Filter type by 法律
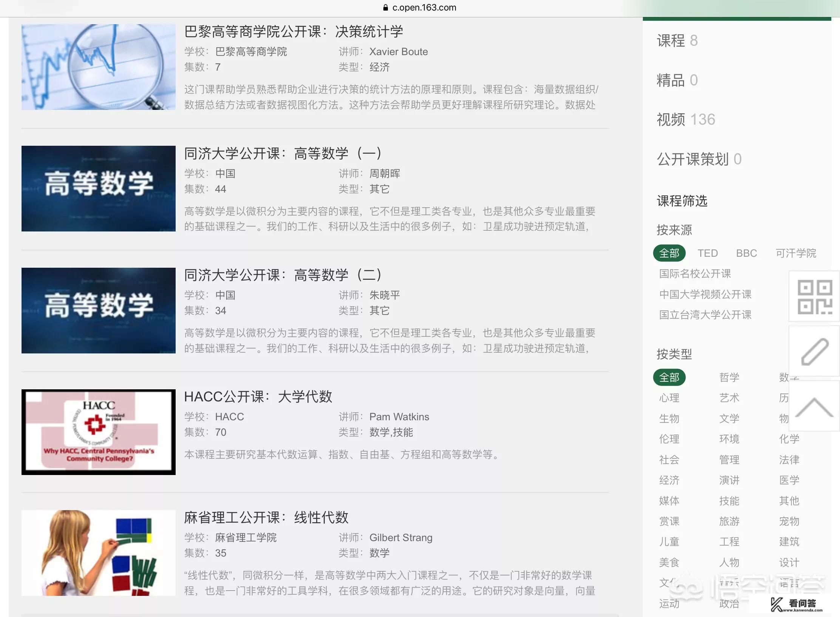 coord(789,460)
